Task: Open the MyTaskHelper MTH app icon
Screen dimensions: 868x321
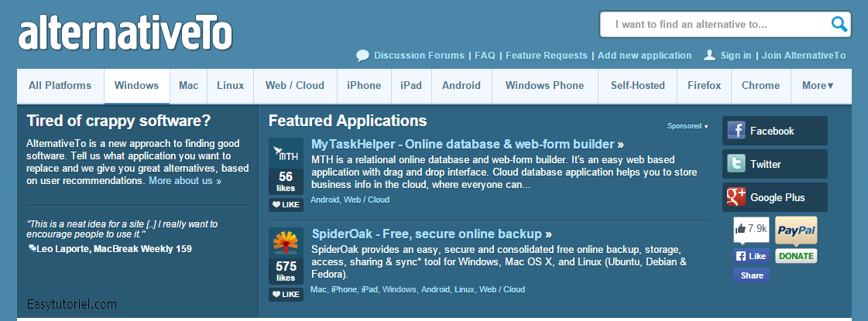Action: (286, 152)
